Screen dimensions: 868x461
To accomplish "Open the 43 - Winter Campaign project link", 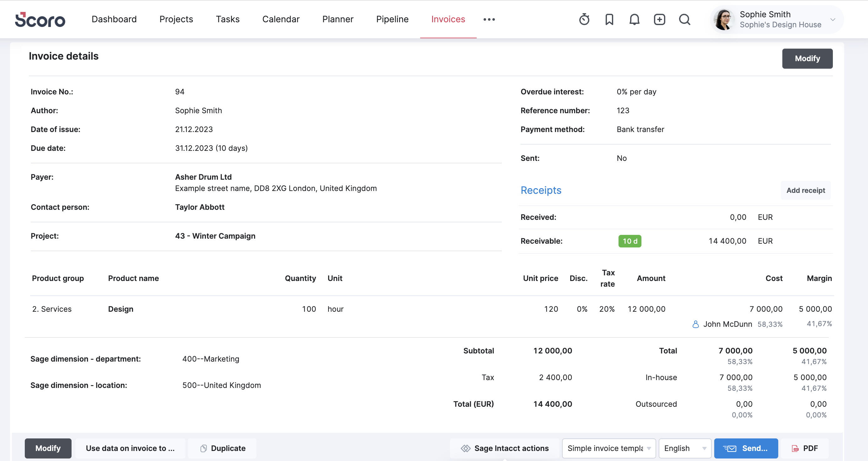I will click(215, 236).
